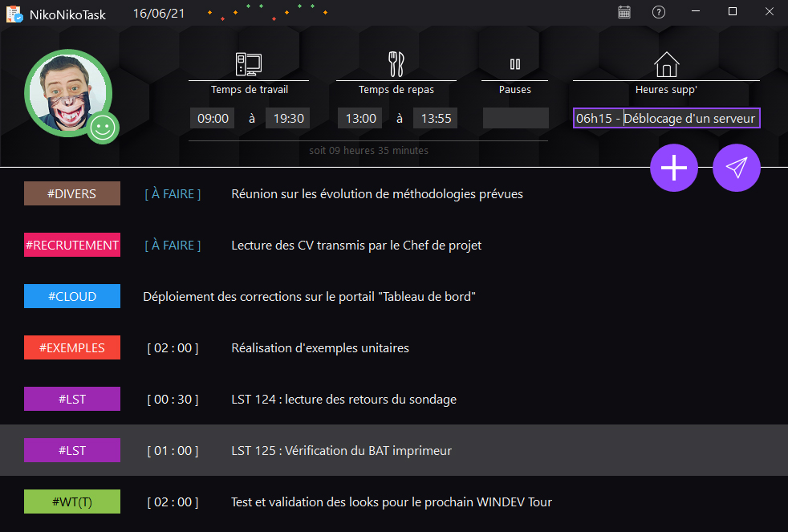Click the paper plane send button
Image resolution: width=788 pixels, height=532 pixels.
736,168
